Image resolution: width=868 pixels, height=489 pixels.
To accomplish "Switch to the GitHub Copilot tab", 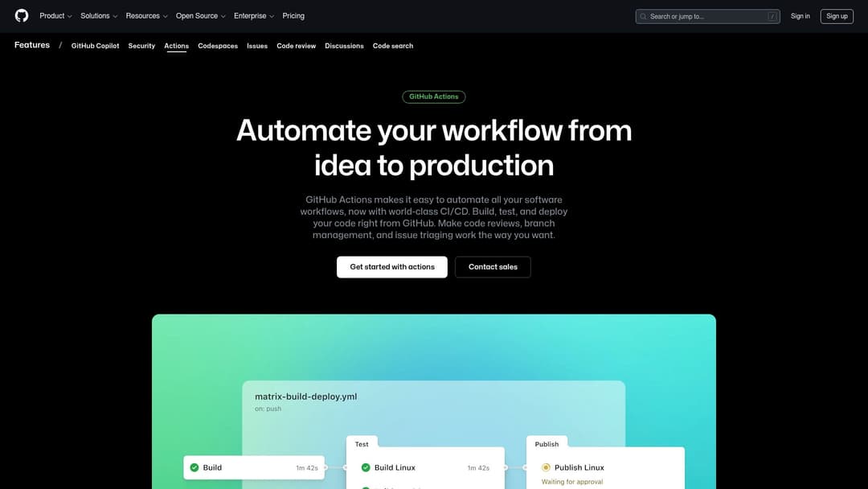I will [x=95, y=46].
